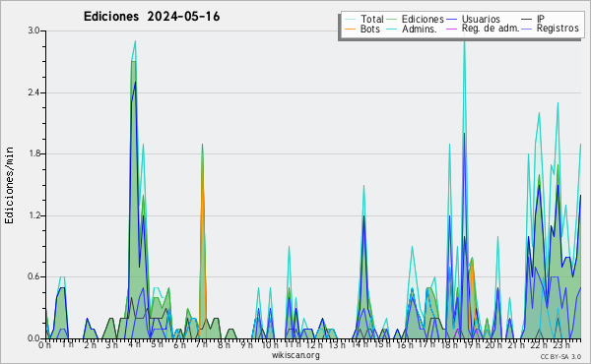The image size is (591, 364).
Task: Click the '16 h' x-axis label
Action: point(405,344)
